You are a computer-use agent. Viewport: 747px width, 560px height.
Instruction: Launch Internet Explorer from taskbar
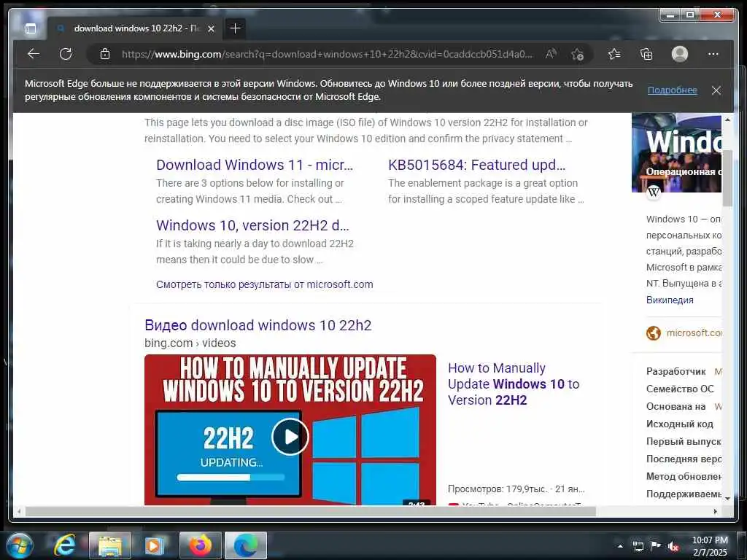click(x=64, y=545)
